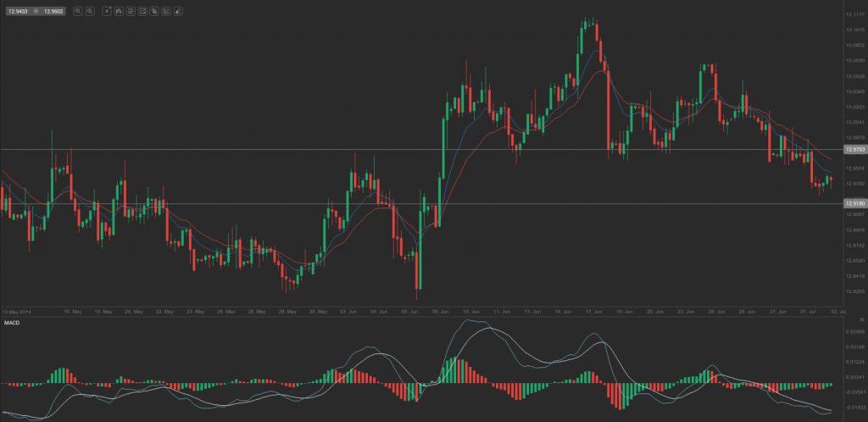
Task: Open the indicators settings sliders icon
Action: pos(130,11)
